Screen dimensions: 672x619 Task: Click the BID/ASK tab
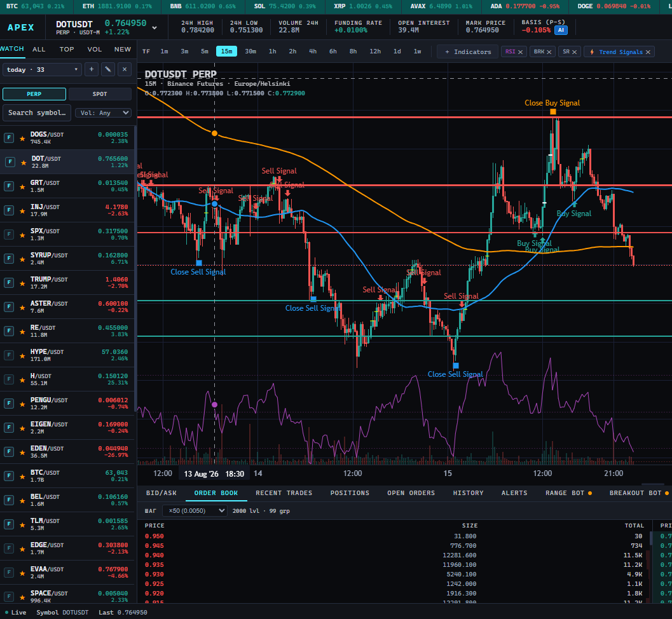click(161, 493)
